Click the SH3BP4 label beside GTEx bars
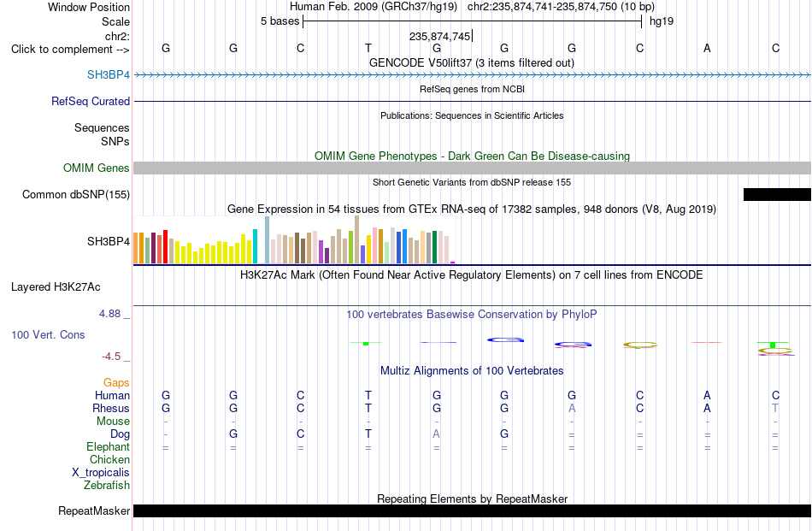812x531 pixels. [x=109, y=241]
